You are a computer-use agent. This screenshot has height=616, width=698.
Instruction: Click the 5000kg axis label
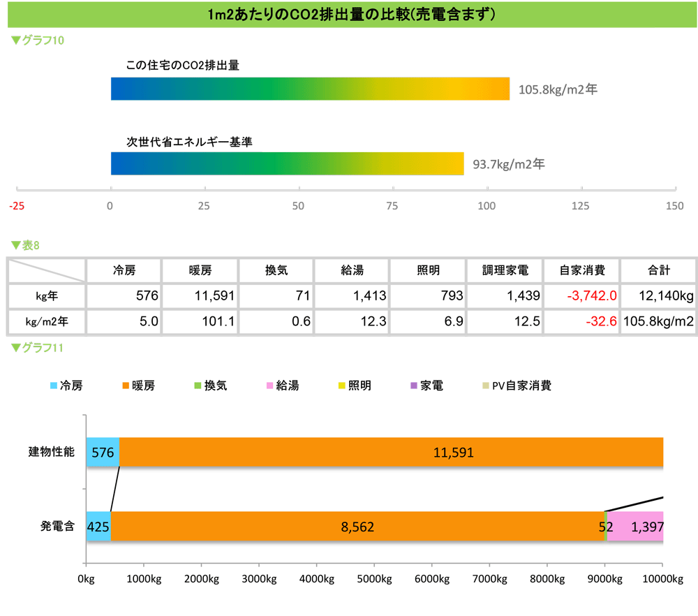374,579
